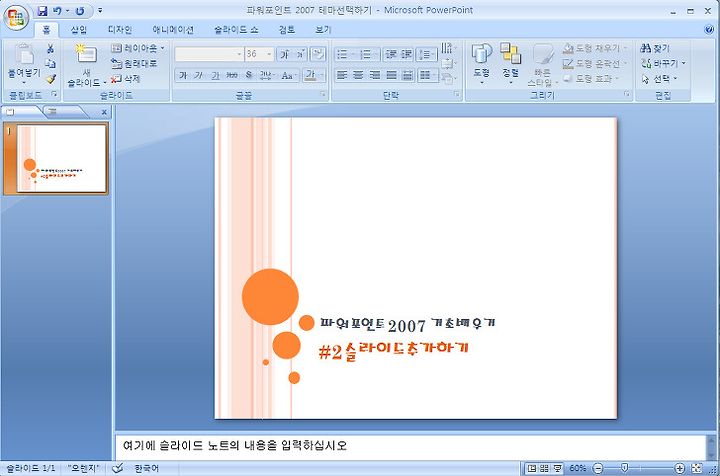Viewport: 720px width, 476px height.
Task: Undo the last action
Action: click(57, 11)
